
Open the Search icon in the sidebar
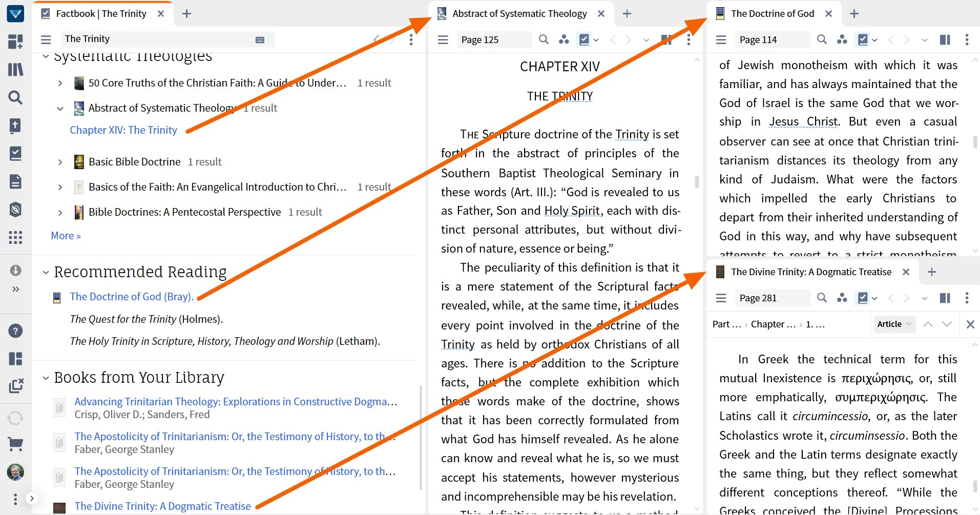(x=15, y=97)
